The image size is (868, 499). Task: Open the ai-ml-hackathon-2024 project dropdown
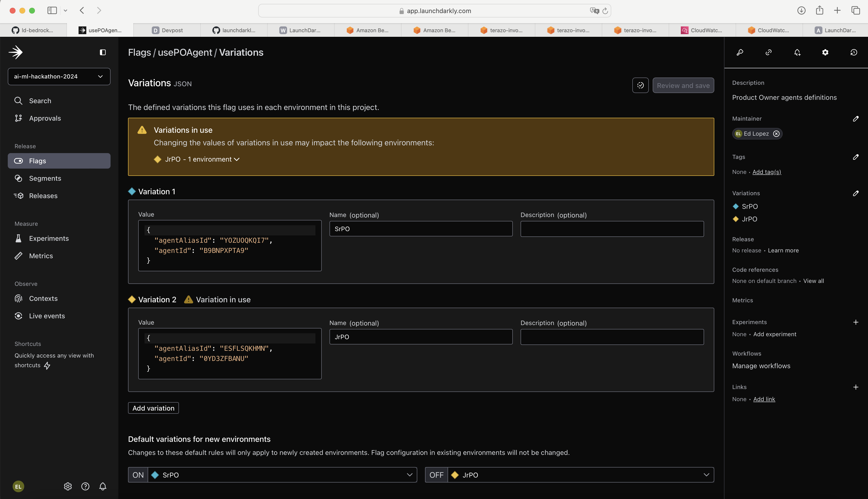[59, 77]
